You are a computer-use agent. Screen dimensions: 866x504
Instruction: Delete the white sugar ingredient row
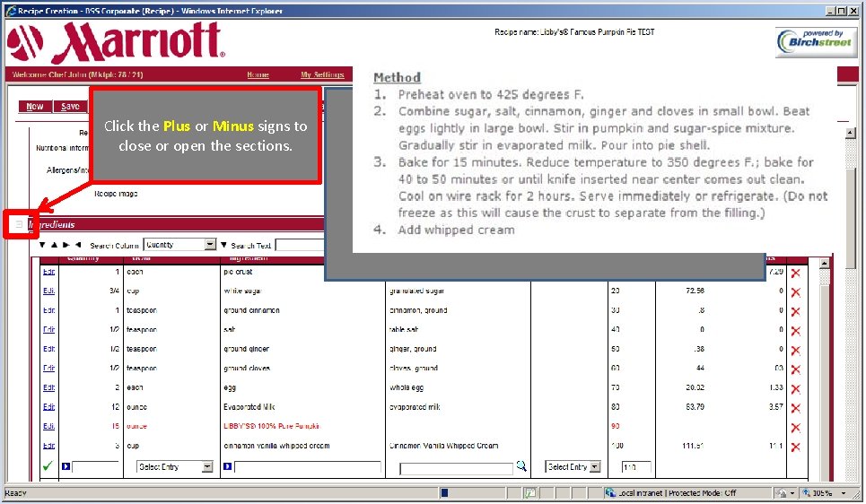795,292
